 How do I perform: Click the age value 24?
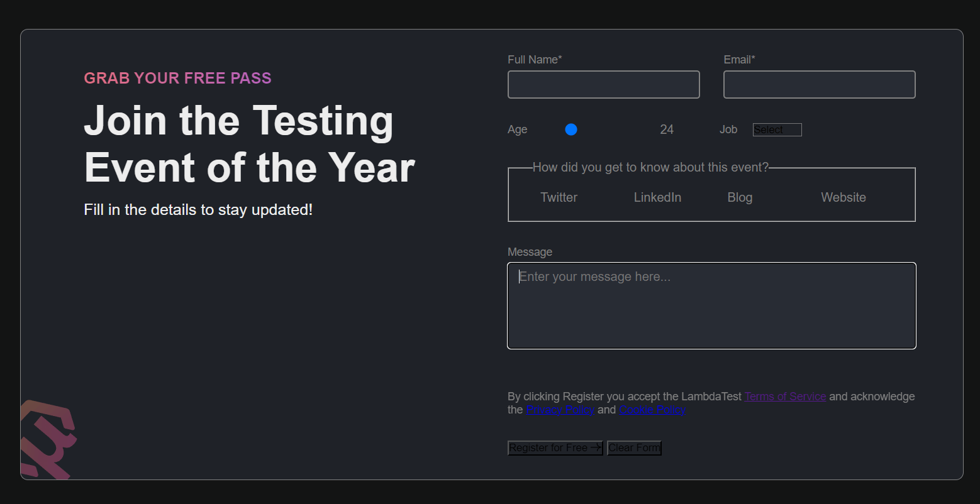point(667,129)
